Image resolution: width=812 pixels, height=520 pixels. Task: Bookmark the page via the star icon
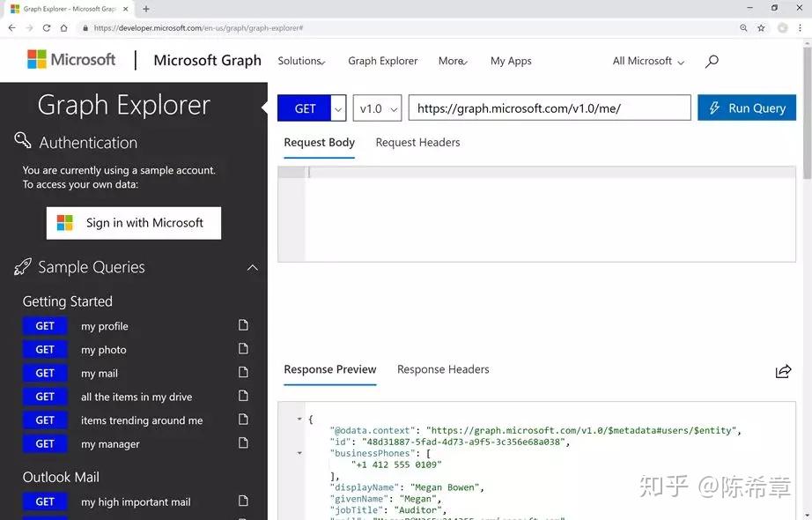click(761, 27)
